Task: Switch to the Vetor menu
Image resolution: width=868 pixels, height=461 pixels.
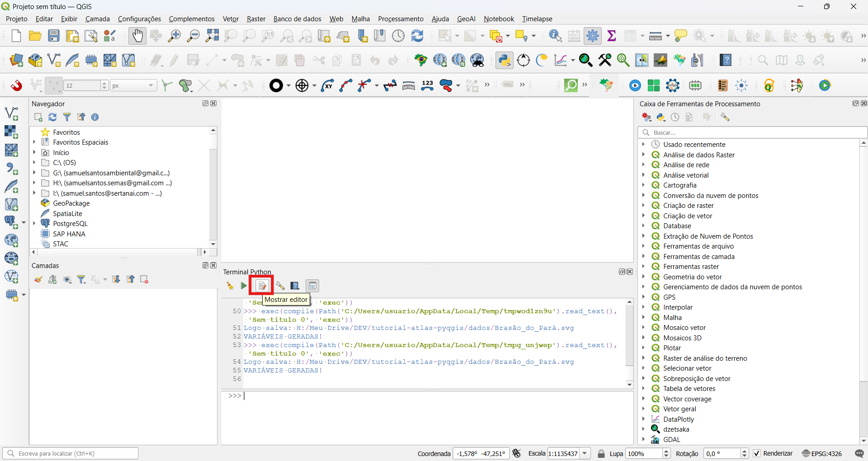Action: 231,19
